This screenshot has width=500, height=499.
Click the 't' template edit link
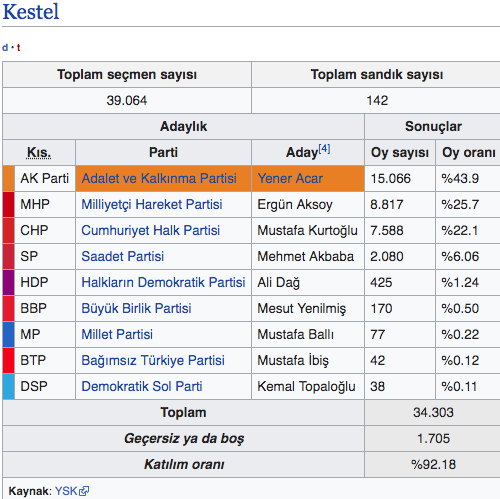[x=19, y=48]
